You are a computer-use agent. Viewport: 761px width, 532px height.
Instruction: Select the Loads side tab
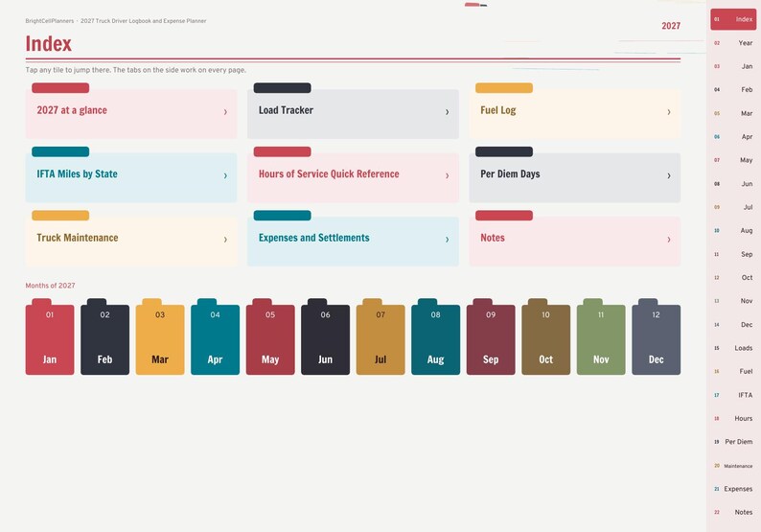[733, 348]
